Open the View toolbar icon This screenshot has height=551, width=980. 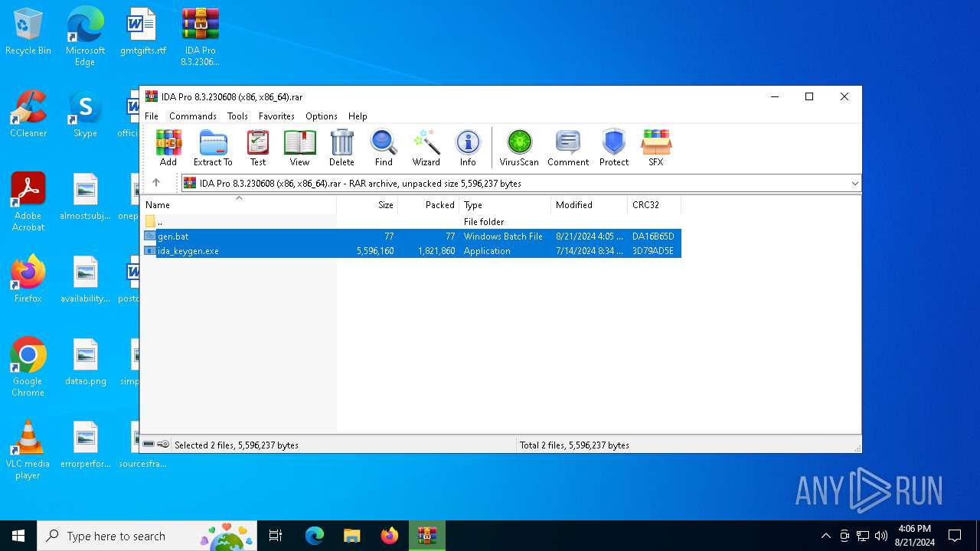point(299,148)
